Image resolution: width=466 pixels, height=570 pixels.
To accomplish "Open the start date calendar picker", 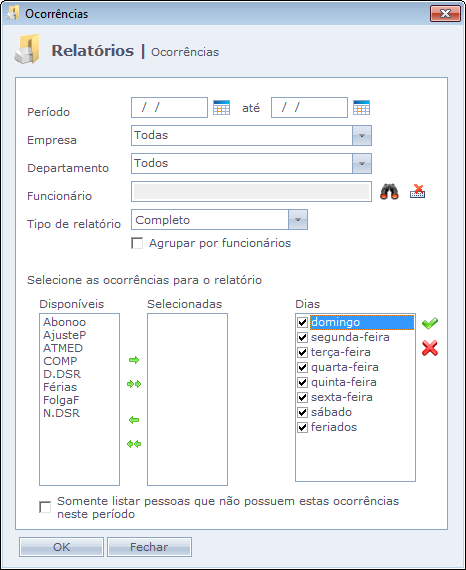I will click(x=221, y=108).
